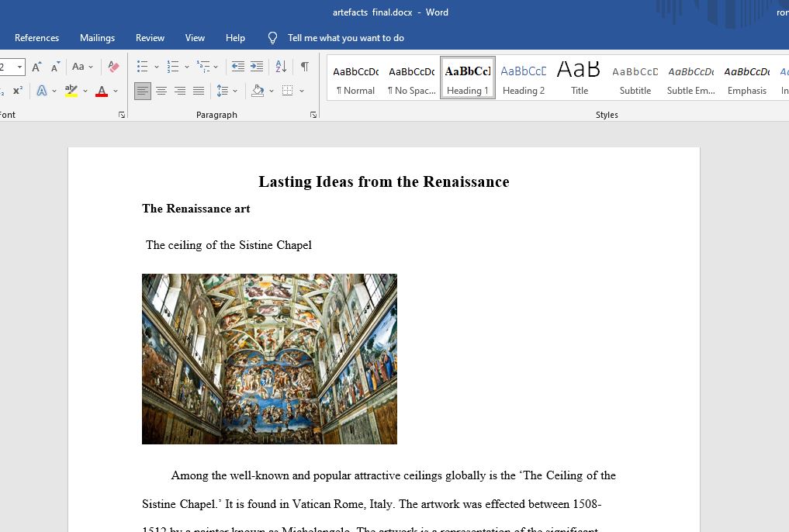Apply a multilevel list
Image resolution: width=789 pixels, height=532 pixels.
point(203,67)
